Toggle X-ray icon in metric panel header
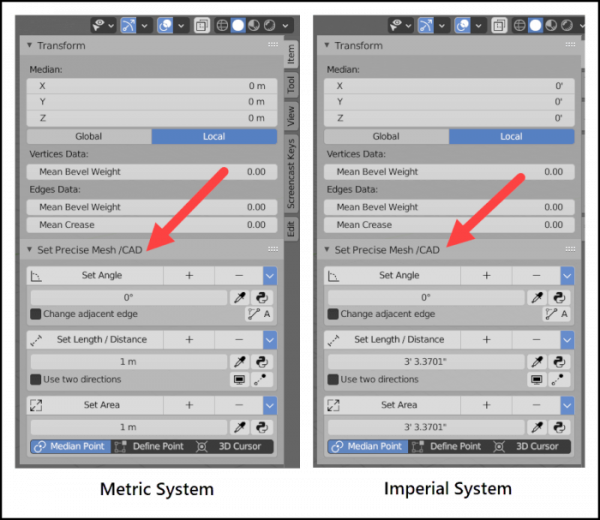Viewport: 600px width, 520px height. pos(201,26)
